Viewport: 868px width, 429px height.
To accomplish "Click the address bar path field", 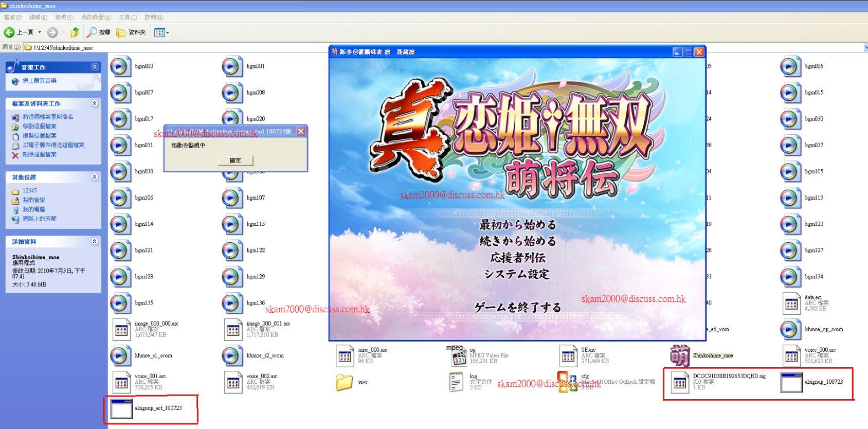I will 442,47.
